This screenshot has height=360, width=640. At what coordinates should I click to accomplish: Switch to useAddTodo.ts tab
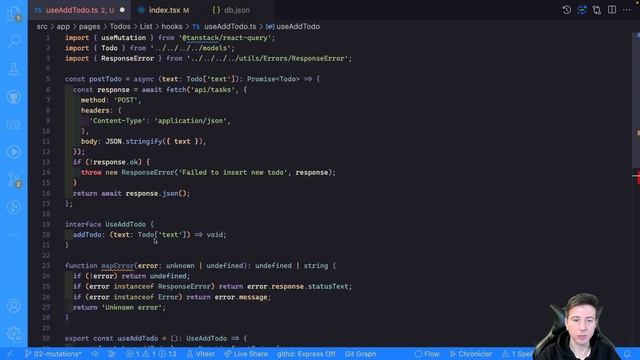pos(80,10)
